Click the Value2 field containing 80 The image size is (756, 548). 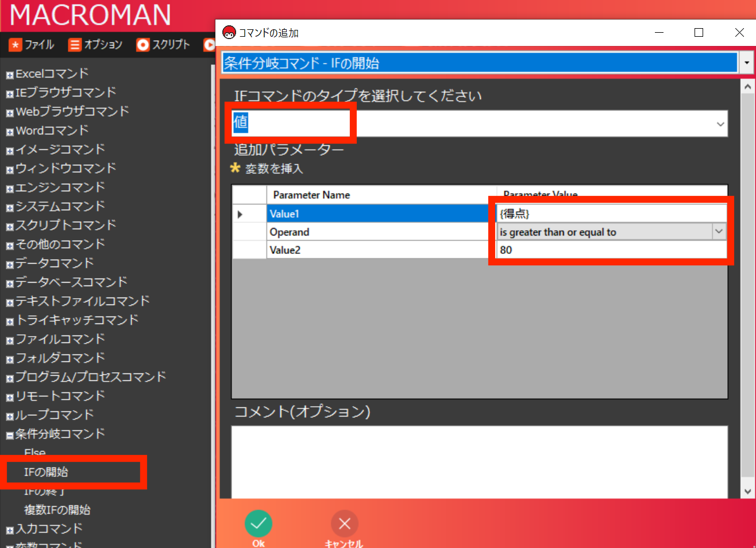click(611, 250)
